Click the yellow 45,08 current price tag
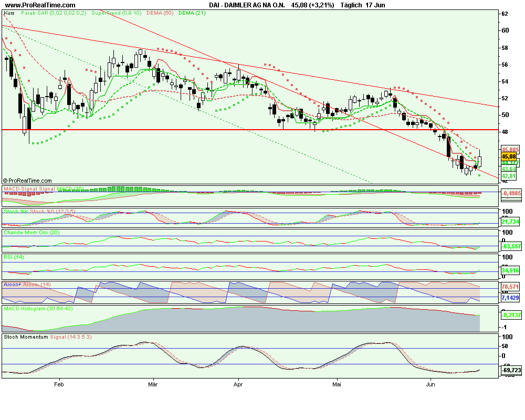525x420 pixels. [509, 156]
